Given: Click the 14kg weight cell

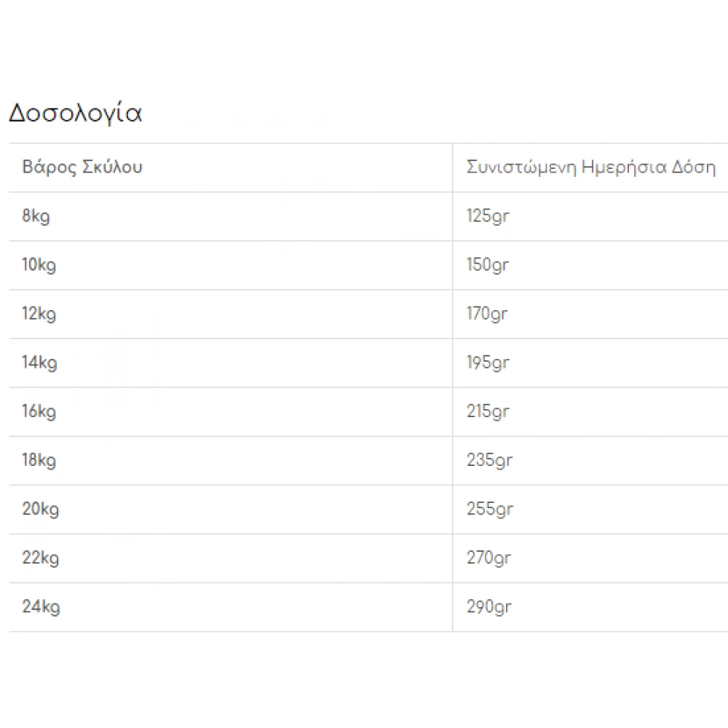Looking at the screenshot, I should (39, 363).
